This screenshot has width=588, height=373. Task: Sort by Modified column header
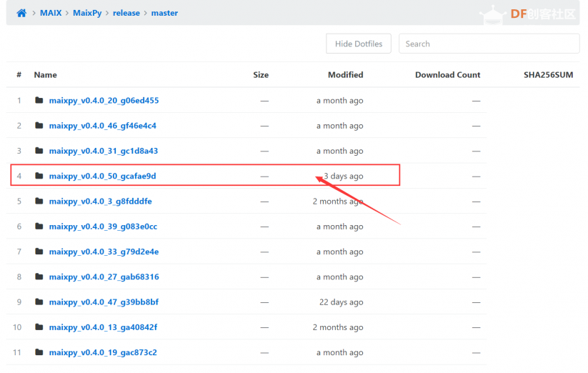[345, 75]
